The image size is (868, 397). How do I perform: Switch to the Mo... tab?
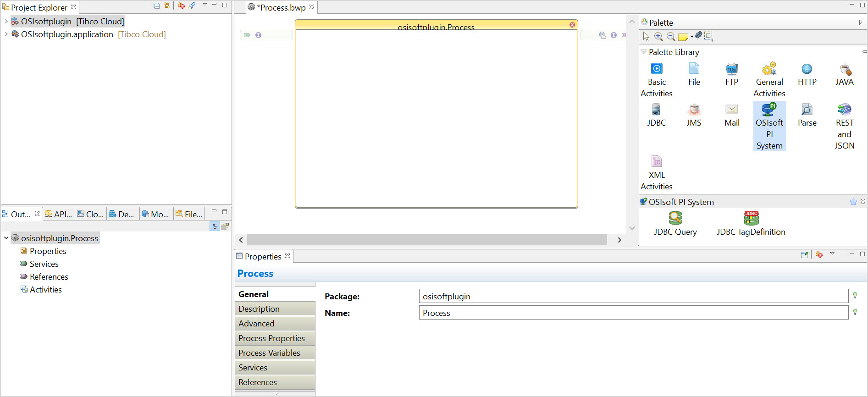point(155,214)
